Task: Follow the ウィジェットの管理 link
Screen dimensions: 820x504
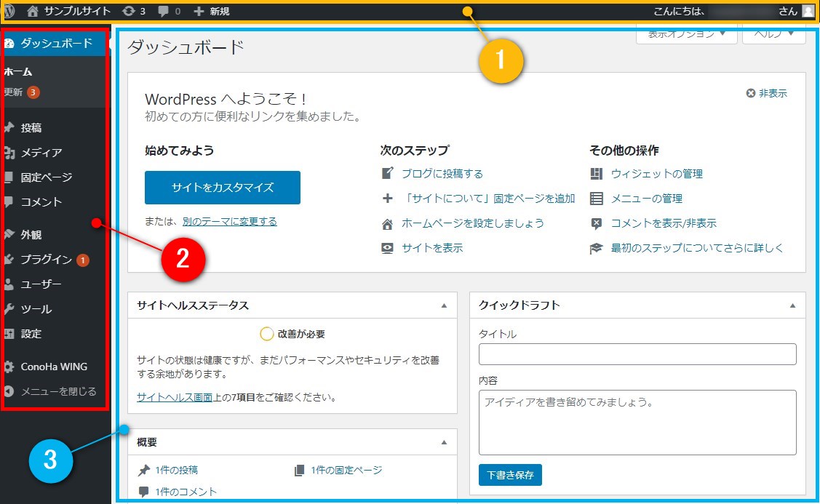Action: (x=657, y=174)
